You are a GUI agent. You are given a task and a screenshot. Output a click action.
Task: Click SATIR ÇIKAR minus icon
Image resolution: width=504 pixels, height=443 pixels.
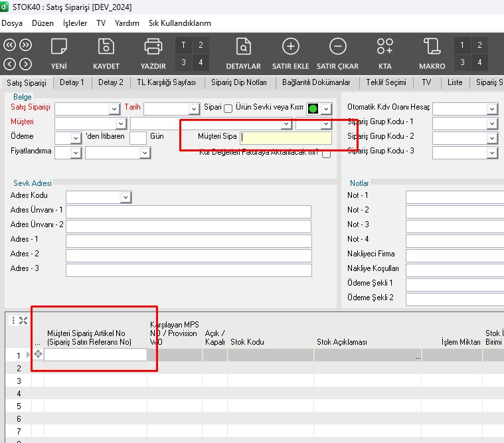[x=337, y=47]
